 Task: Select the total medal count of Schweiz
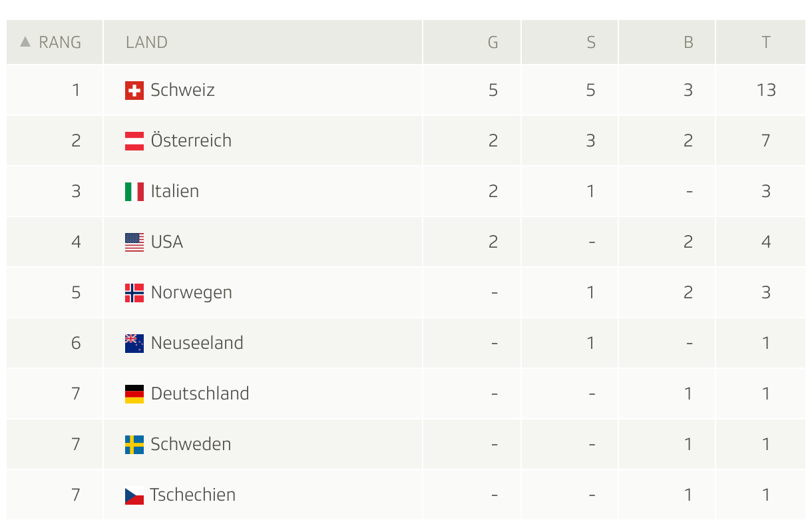[x=766, y=90]
